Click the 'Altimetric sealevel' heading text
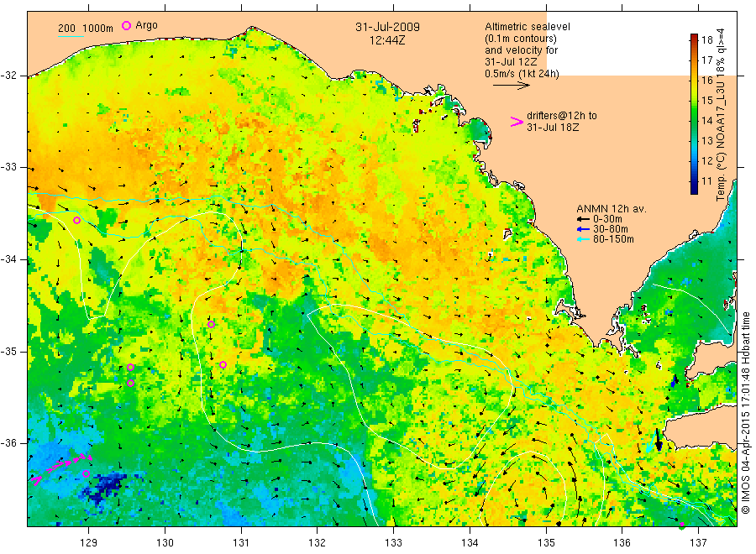This screenshot has height=554, width=756. [x=528, y=27]
